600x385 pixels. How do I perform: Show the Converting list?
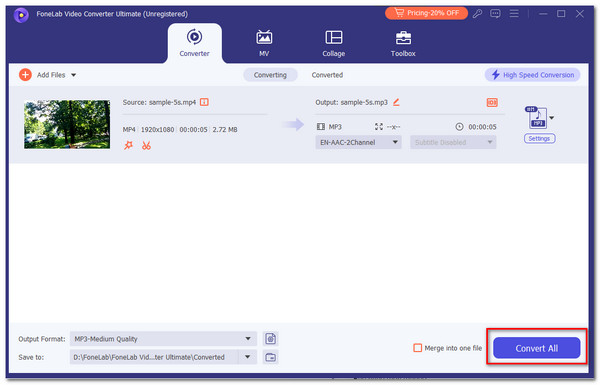(270, 75)
